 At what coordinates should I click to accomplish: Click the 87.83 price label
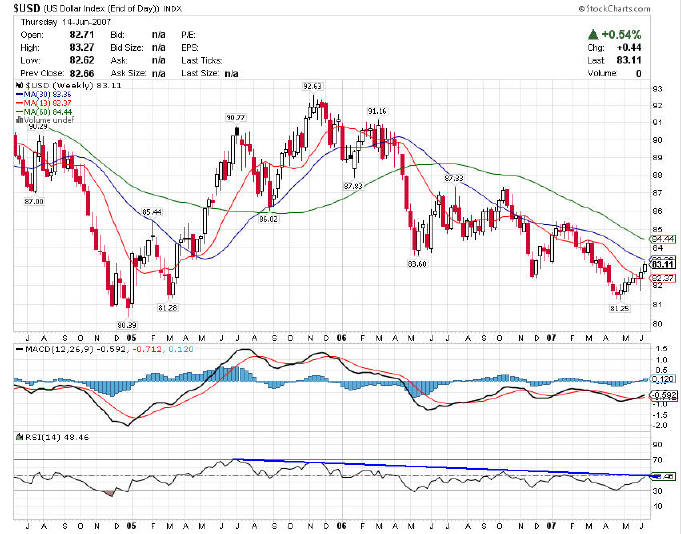tap(353, 186)
